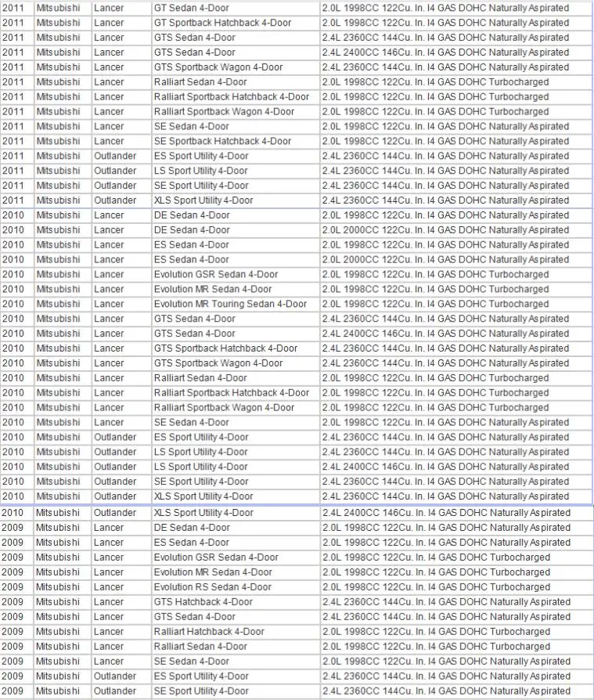
Task: Select 2011 'ES Sport Utility 4-Door' cell
Action: click(x=236, y=156)
